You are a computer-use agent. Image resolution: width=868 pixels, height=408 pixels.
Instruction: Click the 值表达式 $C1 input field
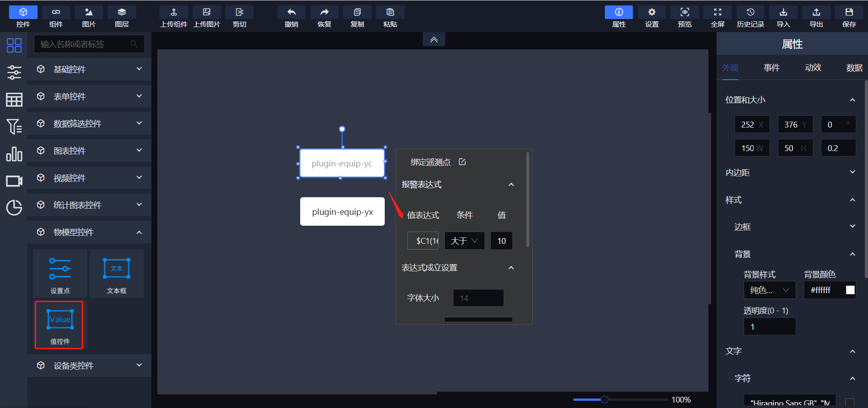[x=423, y=241]
